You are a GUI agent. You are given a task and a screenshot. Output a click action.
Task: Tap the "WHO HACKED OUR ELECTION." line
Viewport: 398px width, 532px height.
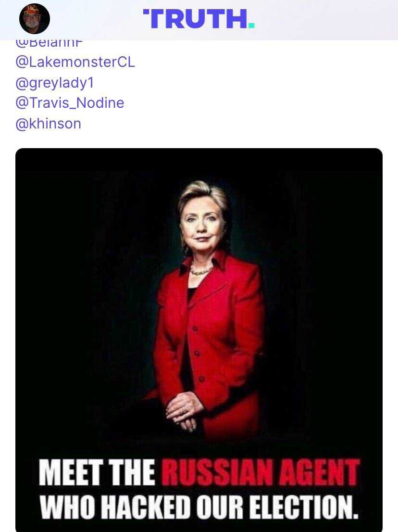(x=199, y=507)
